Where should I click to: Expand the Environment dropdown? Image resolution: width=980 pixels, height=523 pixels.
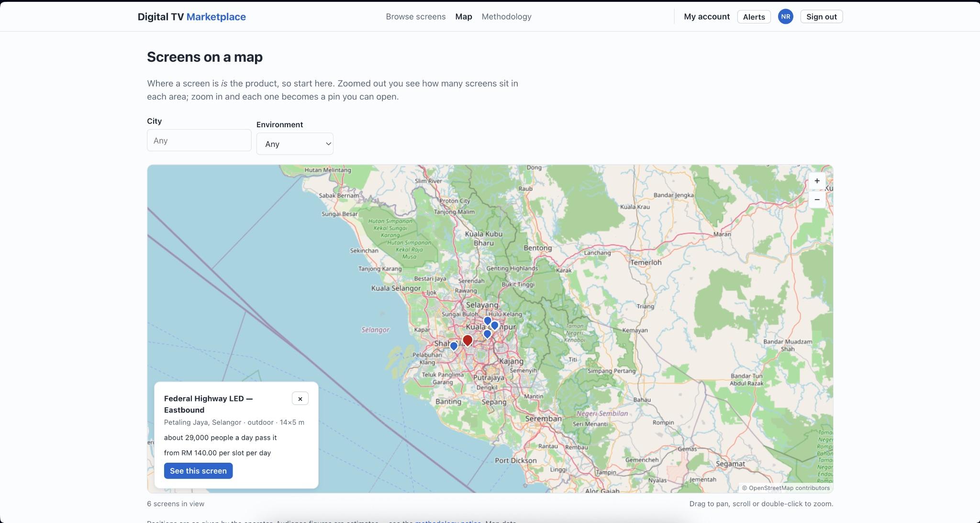295,144
